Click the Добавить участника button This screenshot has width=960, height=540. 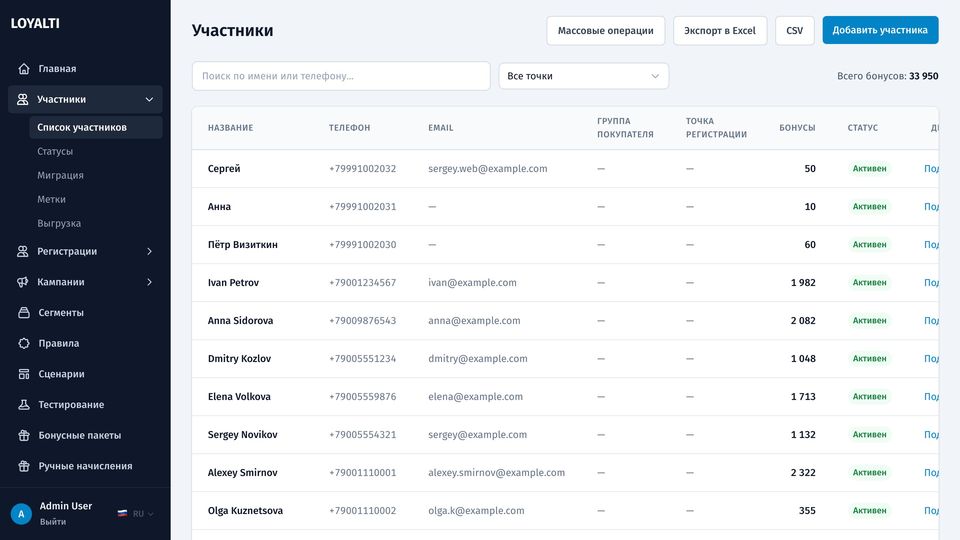pos(880,30)
